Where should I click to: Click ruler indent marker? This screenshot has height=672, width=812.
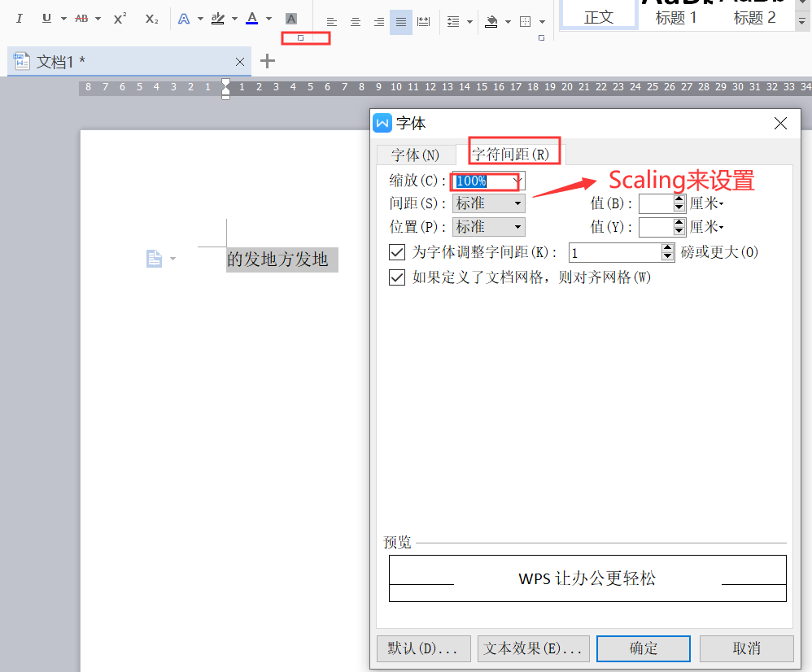(226, 89)
